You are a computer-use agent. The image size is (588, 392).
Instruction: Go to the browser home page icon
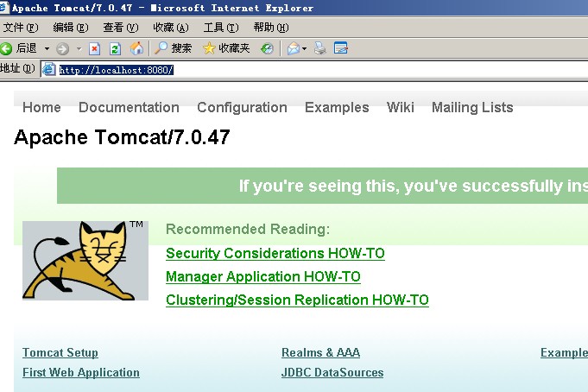(x=136, y=48)
